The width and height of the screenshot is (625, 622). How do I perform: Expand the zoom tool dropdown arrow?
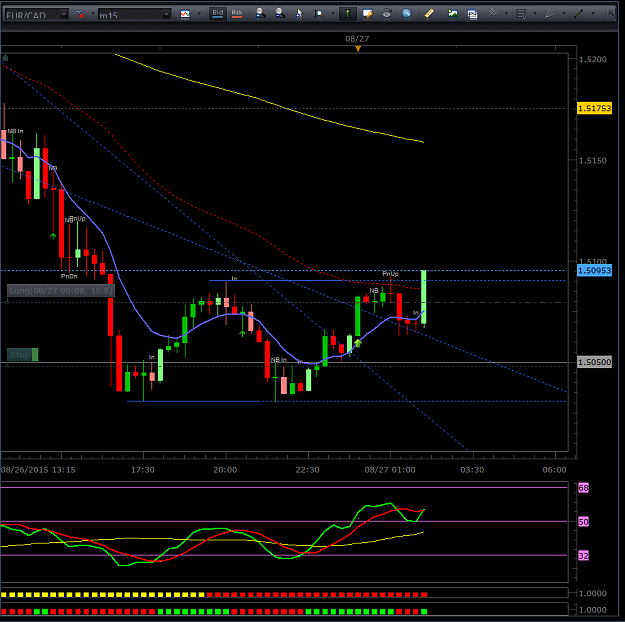pyautogui.click(x=333, y=14)
